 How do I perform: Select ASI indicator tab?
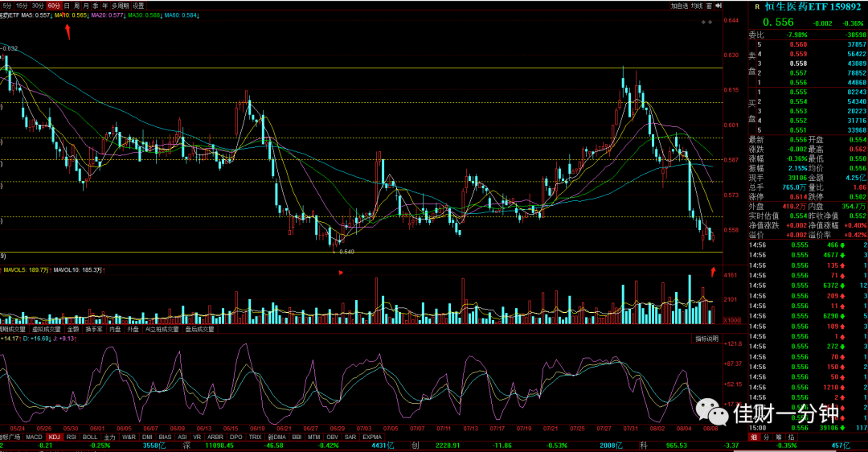point(182,437)
